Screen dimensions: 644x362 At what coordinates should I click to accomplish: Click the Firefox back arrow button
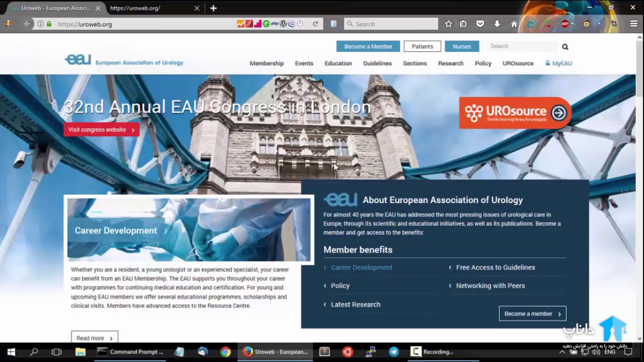pos(27,24)
